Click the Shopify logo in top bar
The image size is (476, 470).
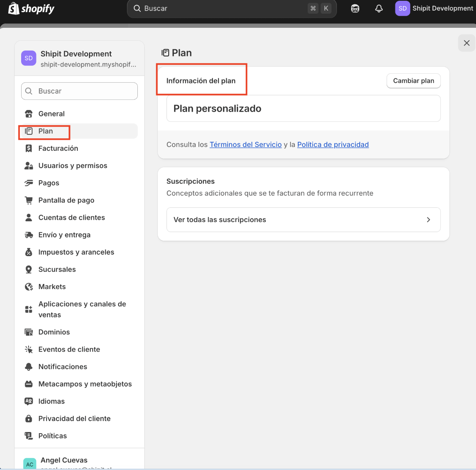tap(31, 9)
